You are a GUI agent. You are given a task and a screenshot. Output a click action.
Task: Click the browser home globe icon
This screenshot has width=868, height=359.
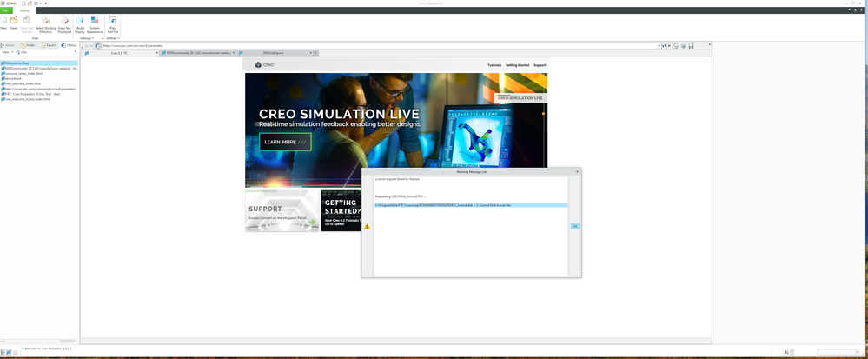(x=97, y=46)
